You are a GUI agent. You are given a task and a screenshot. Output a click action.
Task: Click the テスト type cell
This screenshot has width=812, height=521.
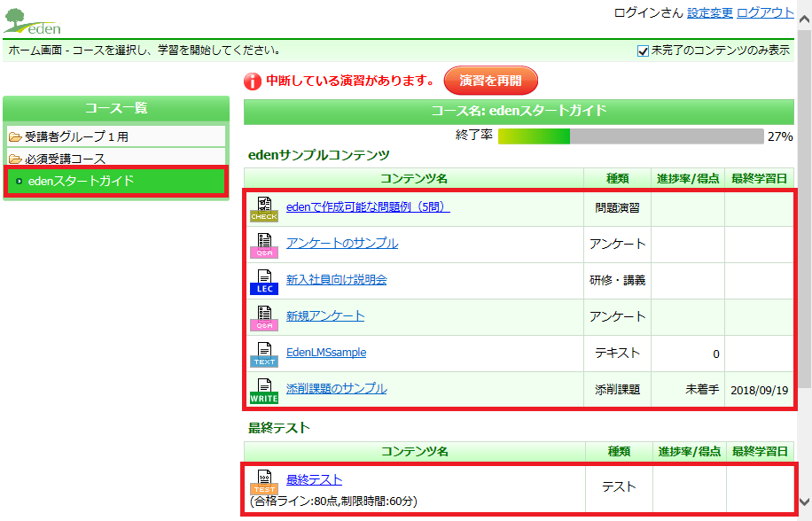tap(619, 486)
